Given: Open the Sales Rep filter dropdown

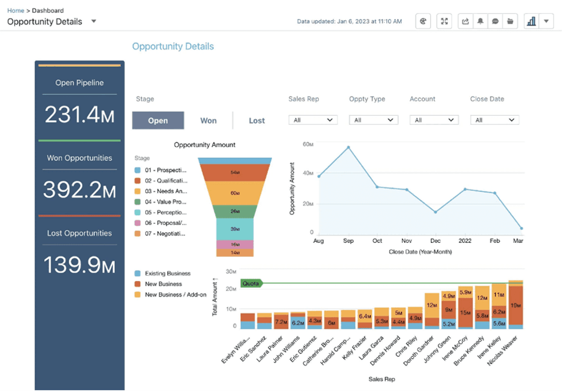Looking at the screenshot, I should tap(313, 119).
